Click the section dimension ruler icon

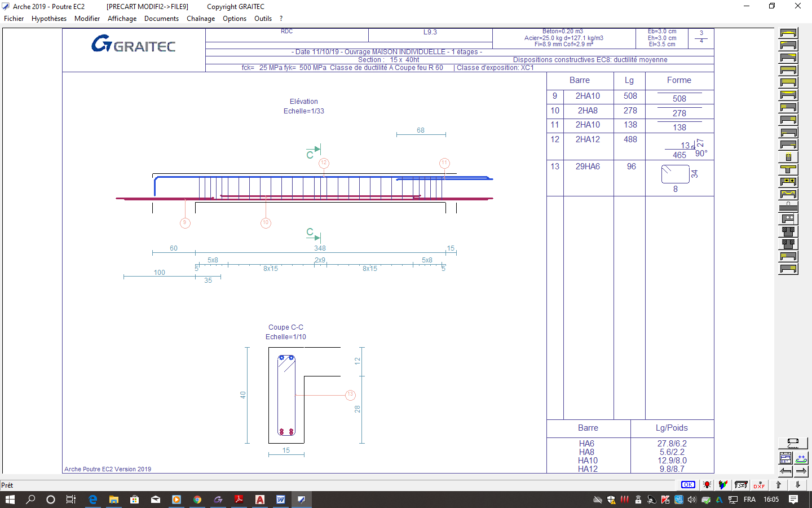(793, 443)
